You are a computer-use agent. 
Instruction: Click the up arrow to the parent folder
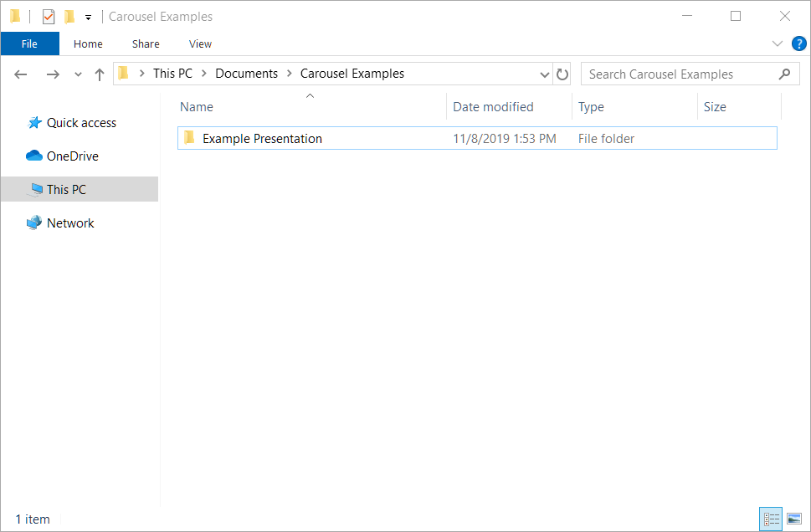click(x=100, y=74)
